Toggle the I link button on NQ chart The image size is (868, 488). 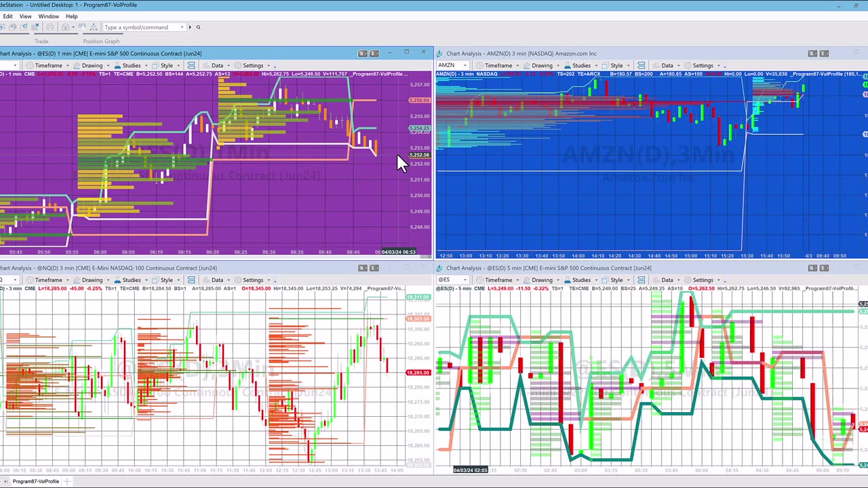tap(374, 268)
